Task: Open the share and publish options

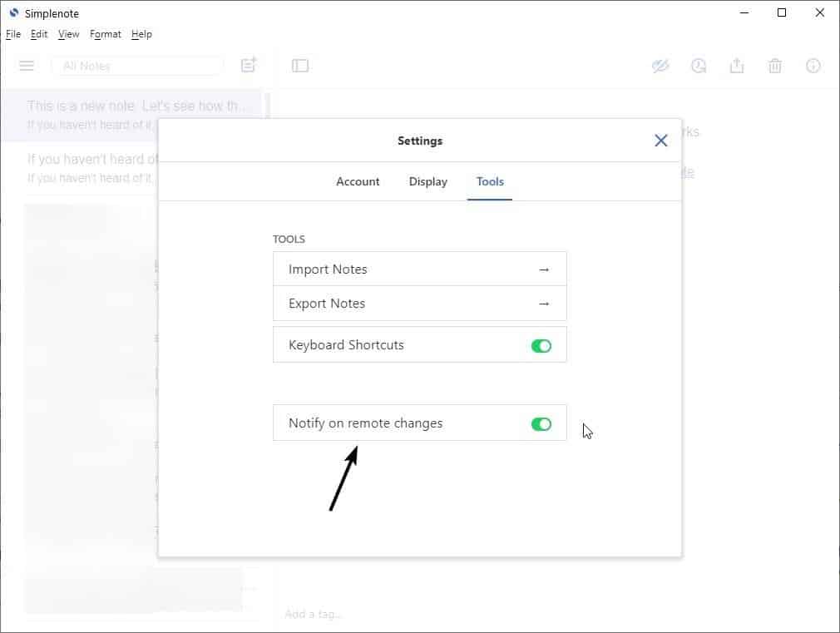Action: (737, 66)
